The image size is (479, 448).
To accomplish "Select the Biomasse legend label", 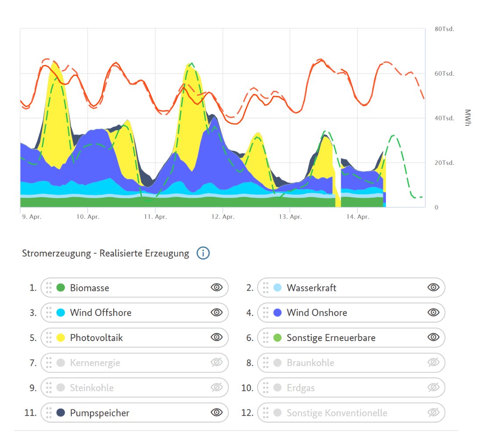I will coord(89,288).
